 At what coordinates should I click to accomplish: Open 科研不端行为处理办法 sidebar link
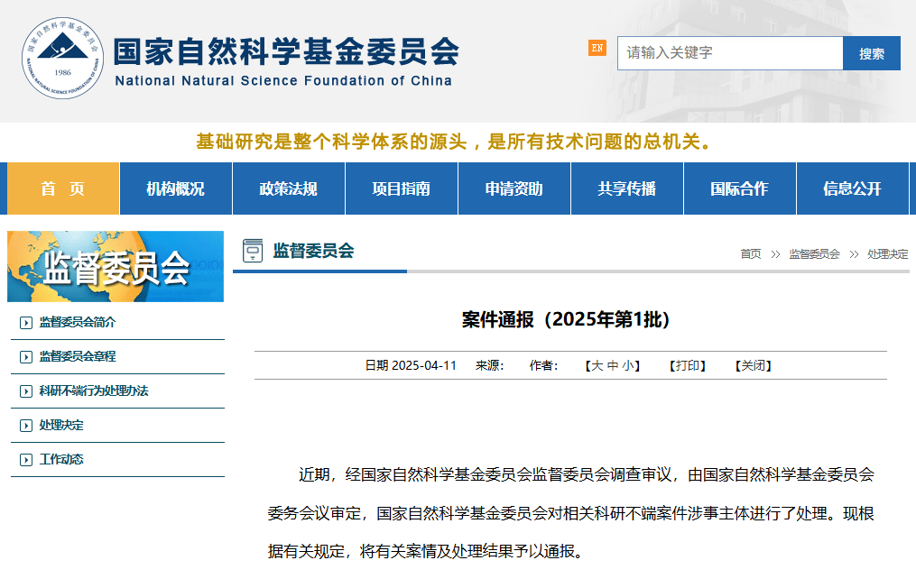tap(94, 390)
